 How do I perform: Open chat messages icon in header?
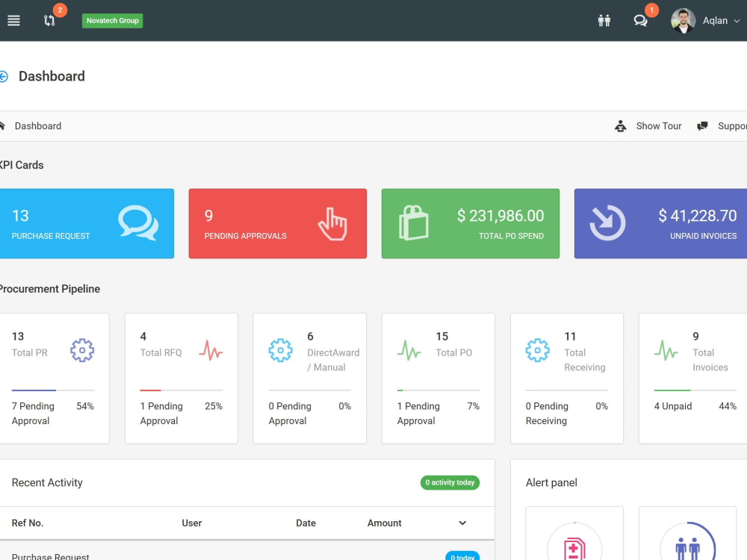(x=640, y=20)
